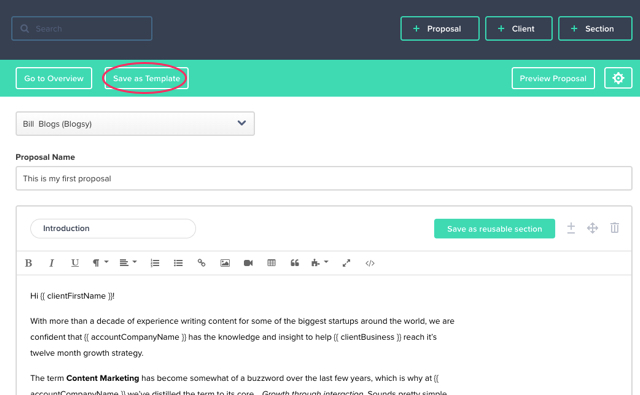Click the 'Proposal Name' label

[x=45, y=157]
